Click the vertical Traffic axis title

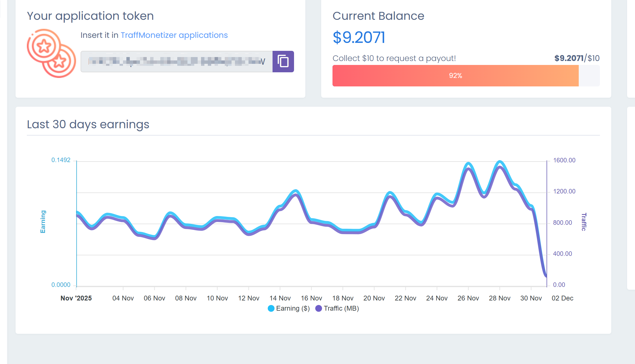pos(584,222)
